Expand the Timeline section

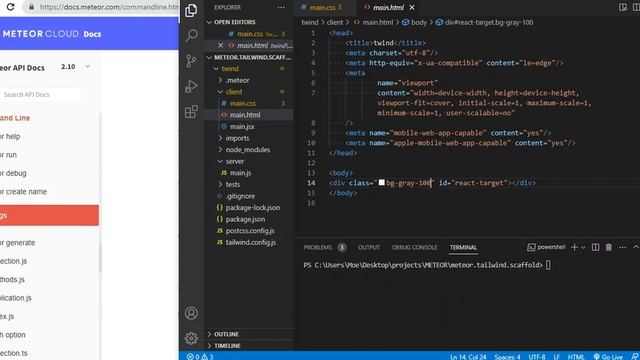(209, 346)
